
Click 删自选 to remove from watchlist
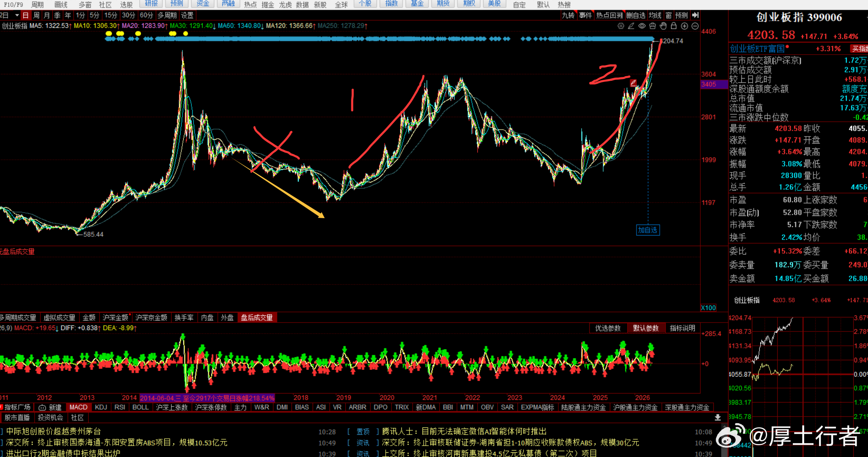tap(636, 15)
